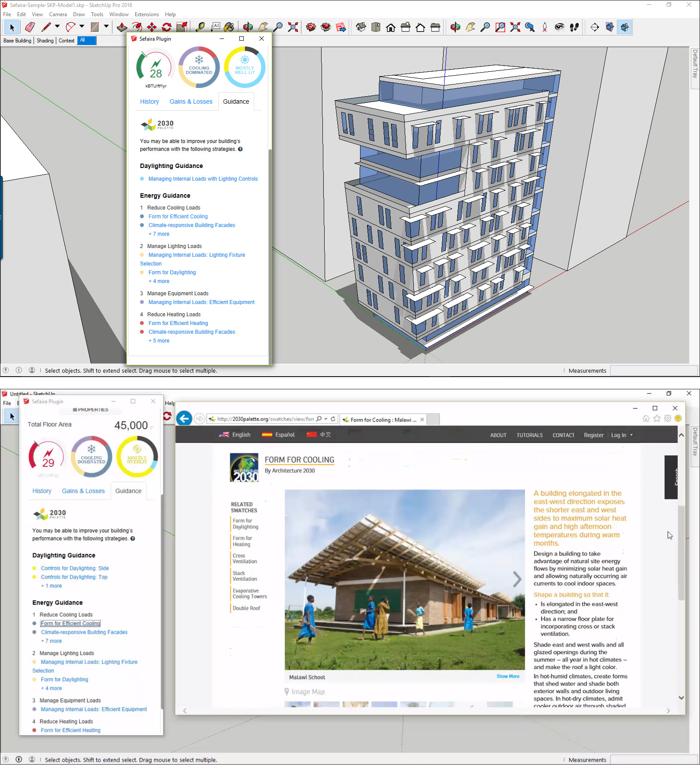Image resolution: width=700 pixels, height=769 pixels.
Task: Select the Paint Bucket tool
Action: [229, 27]
